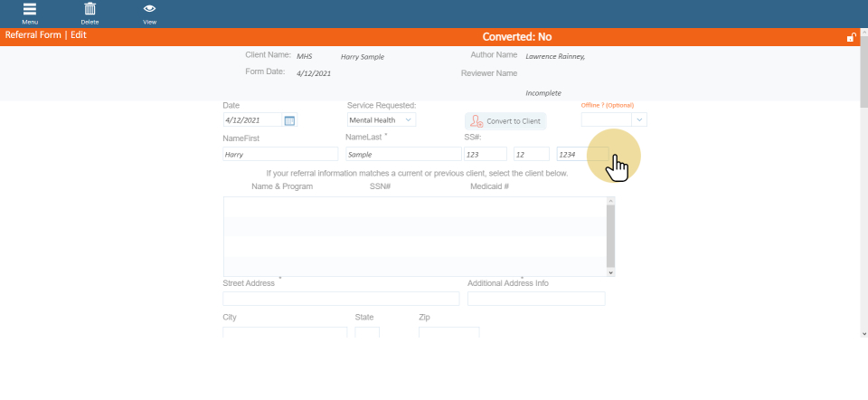
Task: Click the NameLast field containing Sample
Action: point(402,155)
